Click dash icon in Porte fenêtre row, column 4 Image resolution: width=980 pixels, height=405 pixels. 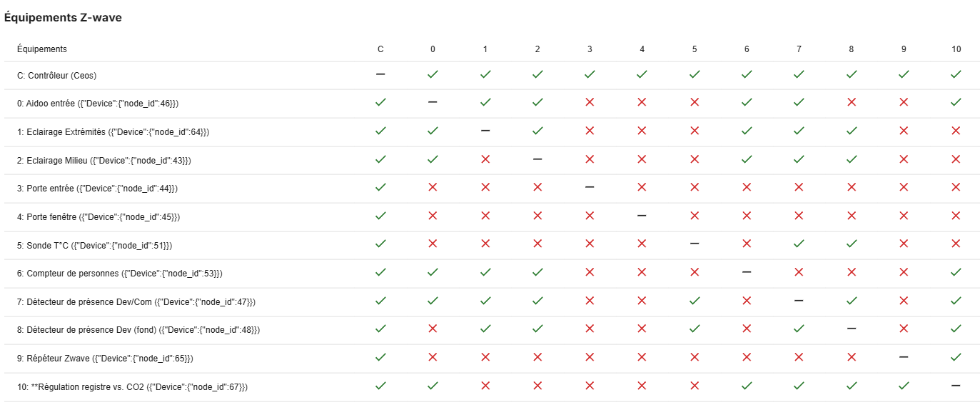642,216
